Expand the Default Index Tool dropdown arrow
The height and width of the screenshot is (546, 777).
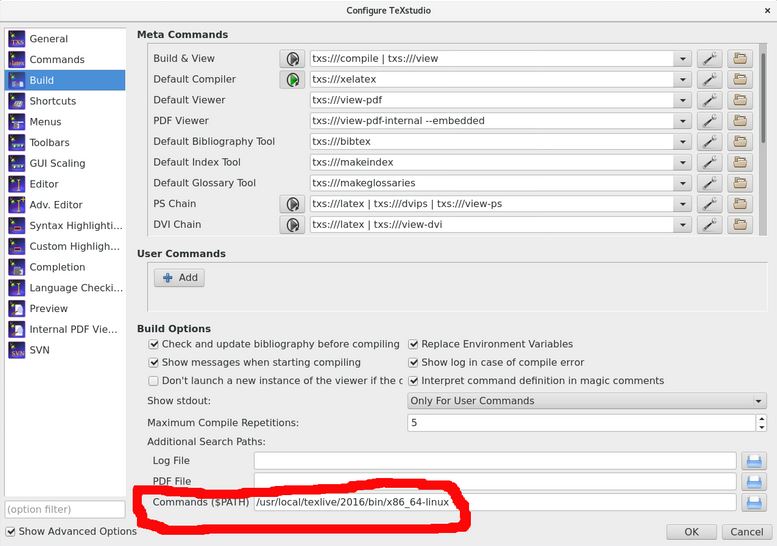click(x=682, y=162)
